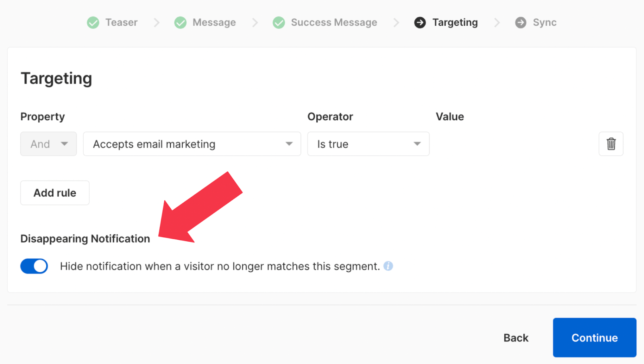The width and height of the screenshot is (644, 364).
Task: Open the And condition dropdown
Action: (48, 144)
